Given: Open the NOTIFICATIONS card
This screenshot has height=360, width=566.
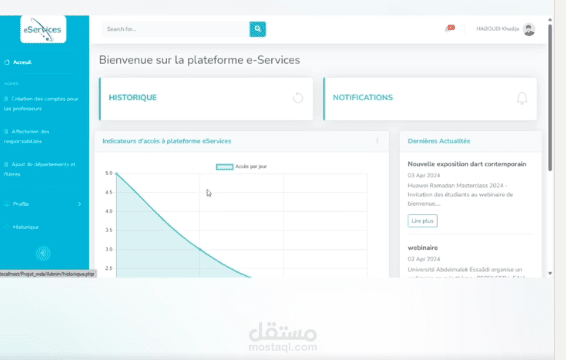Looking at the screenshot, I should pyautogui.click(x=430, y=99).
